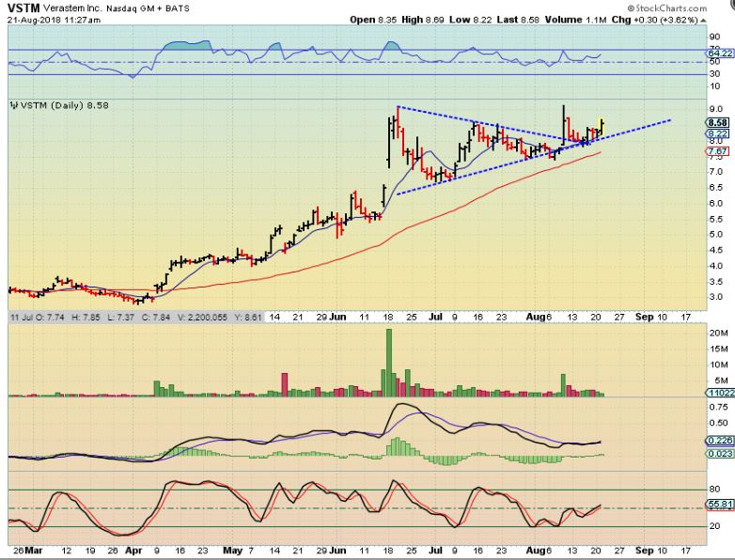Click the 80 stochastic axis label
The width and height of the screenshot is (735, 560).
point(715,490)
